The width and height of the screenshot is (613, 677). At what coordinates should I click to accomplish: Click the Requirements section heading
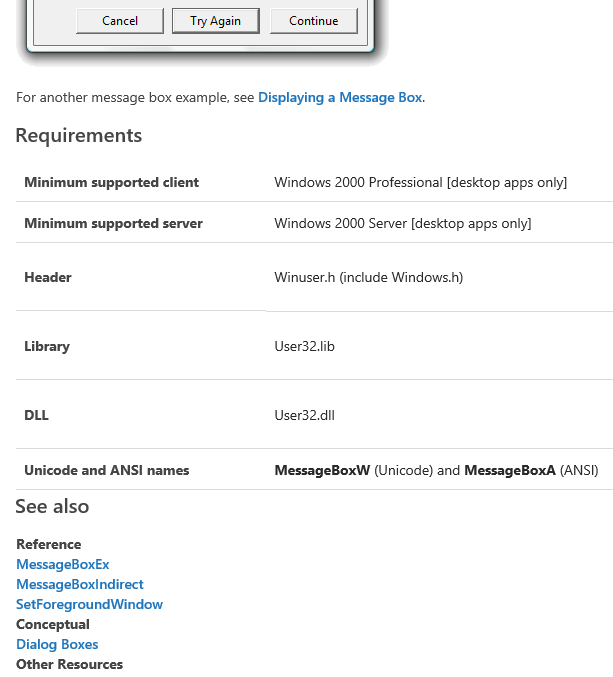tap(79, 136)
